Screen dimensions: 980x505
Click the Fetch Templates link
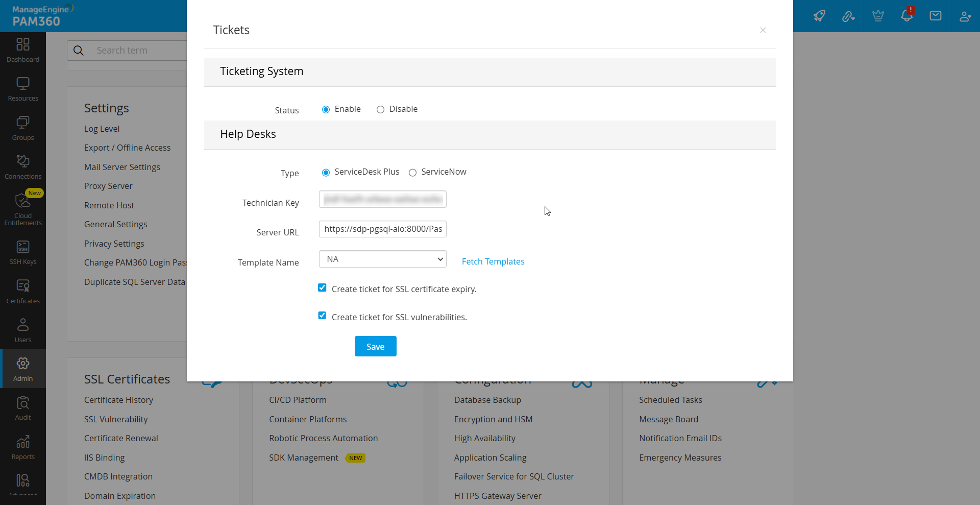pos(493,261)
